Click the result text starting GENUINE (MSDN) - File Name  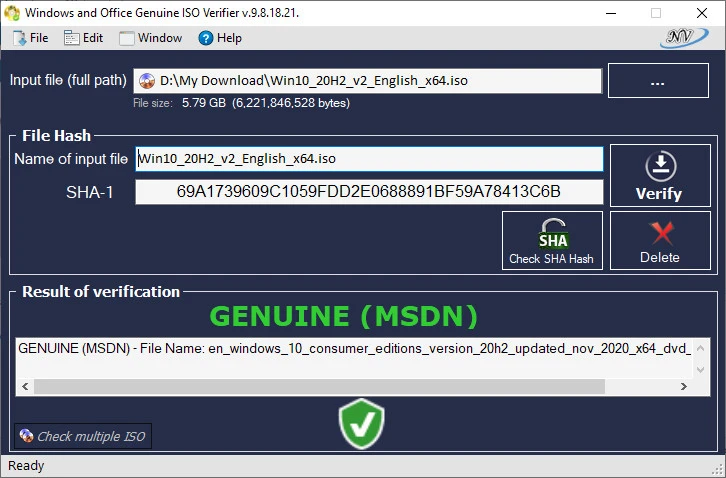tap(355, 348)
